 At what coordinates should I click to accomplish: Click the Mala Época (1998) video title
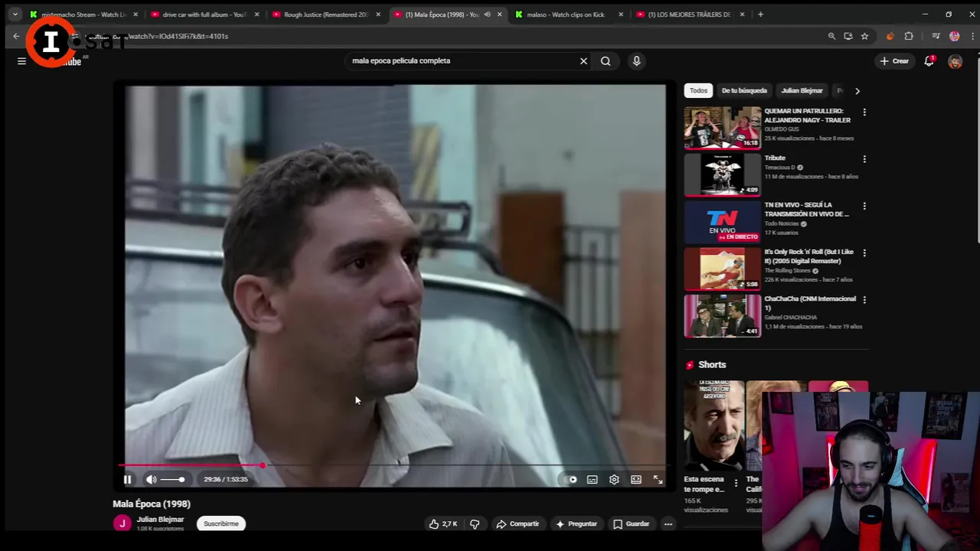[x=152, y=504]
